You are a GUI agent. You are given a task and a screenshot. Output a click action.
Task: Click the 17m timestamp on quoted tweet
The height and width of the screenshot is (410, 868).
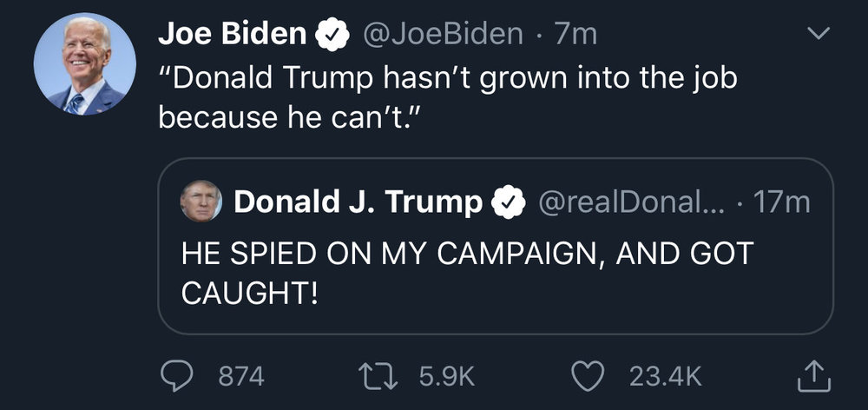click(x=782, y=203)
